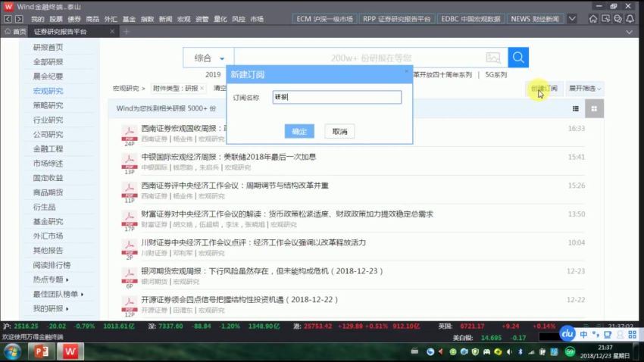This screenshot has width=644, height=362.
Task: Click the Windows Start button
Action: point(13,351)
